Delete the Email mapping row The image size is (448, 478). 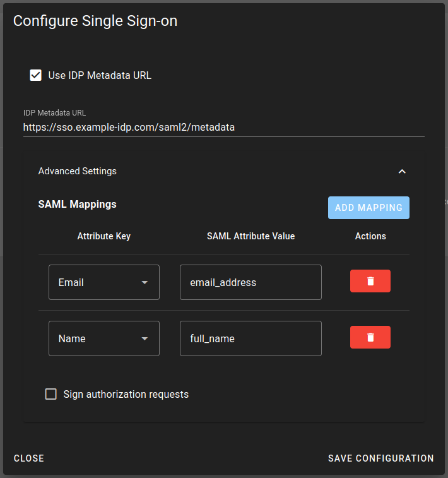coord(370,281)
